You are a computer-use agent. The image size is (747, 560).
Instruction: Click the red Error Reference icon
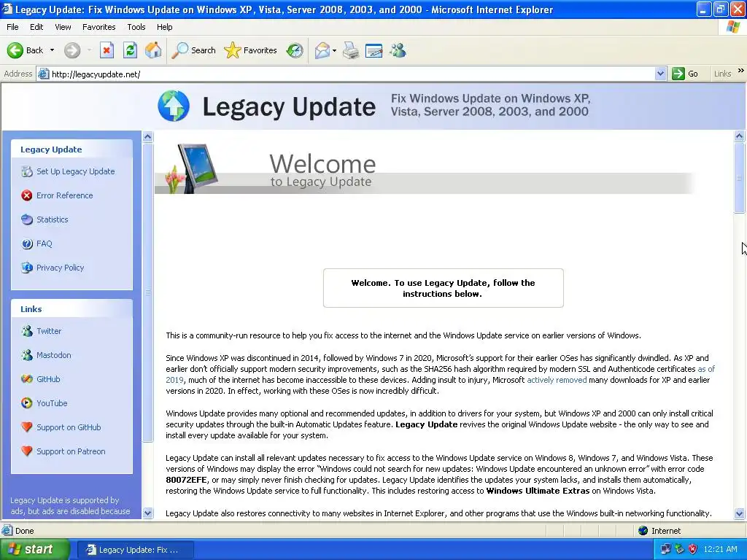tap(27, 195)
